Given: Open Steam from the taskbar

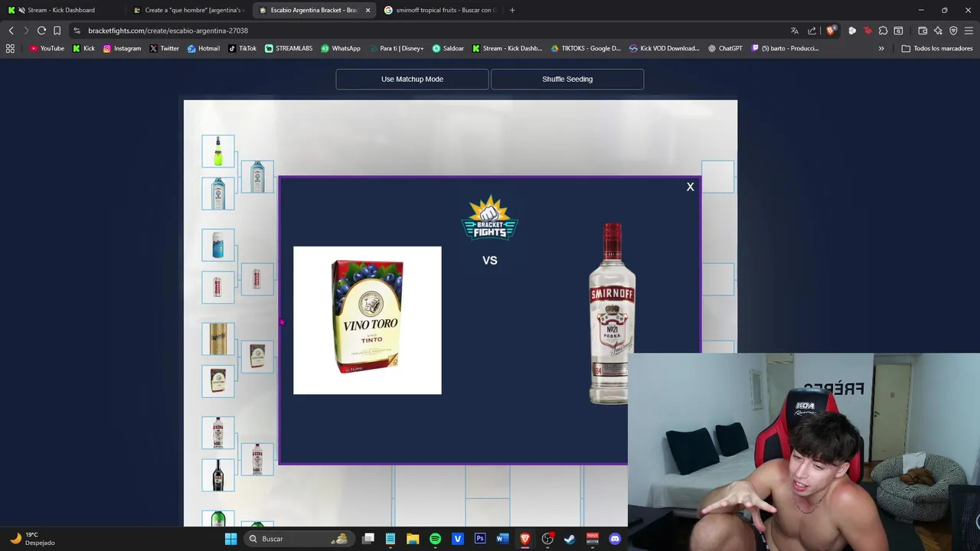Looking at the screenshot, I should coord(570,539).
